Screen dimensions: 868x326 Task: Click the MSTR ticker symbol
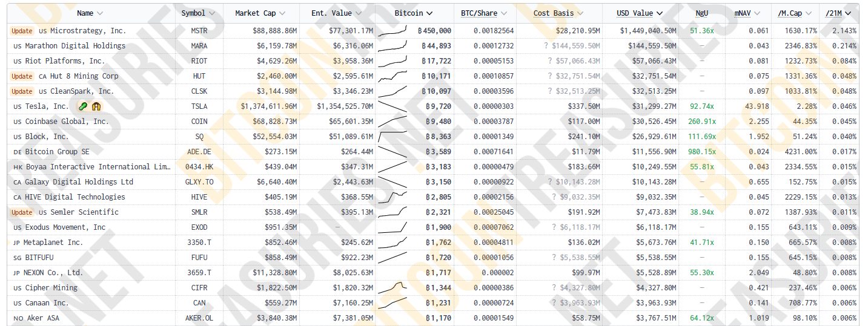[x=198, y=31]
